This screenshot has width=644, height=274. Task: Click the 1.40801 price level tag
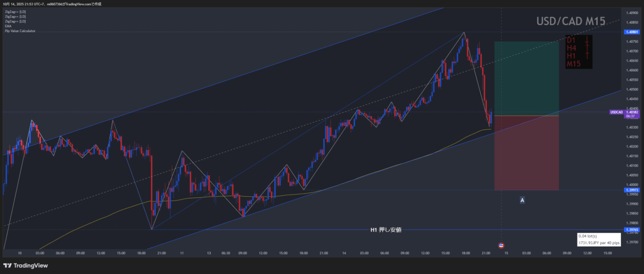click(x=631, y=32)
